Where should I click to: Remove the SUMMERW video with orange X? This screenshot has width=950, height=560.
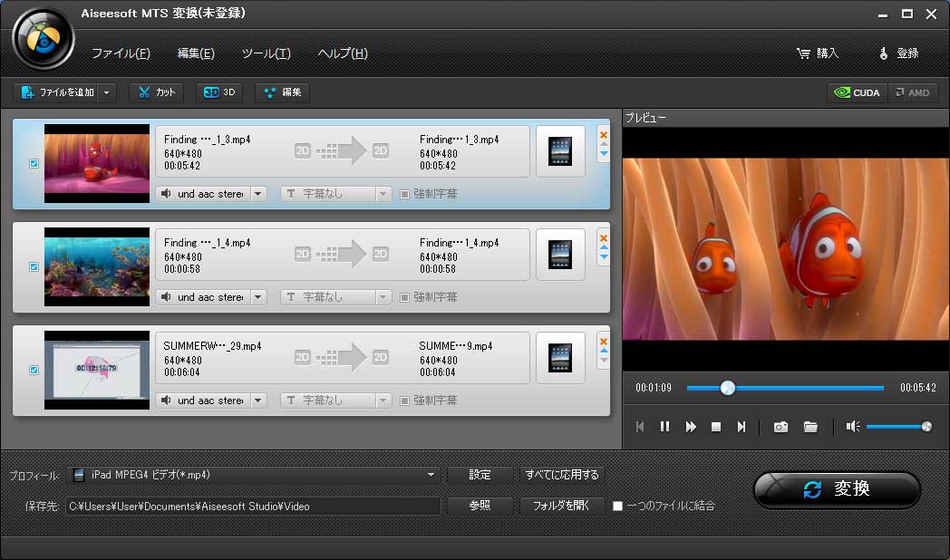[x=604, y=342]
